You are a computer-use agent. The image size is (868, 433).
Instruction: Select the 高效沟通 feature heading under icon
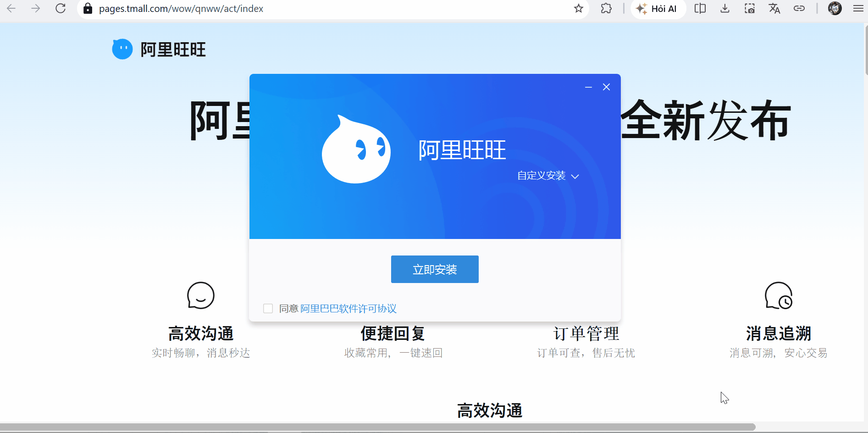coord(201,333)
